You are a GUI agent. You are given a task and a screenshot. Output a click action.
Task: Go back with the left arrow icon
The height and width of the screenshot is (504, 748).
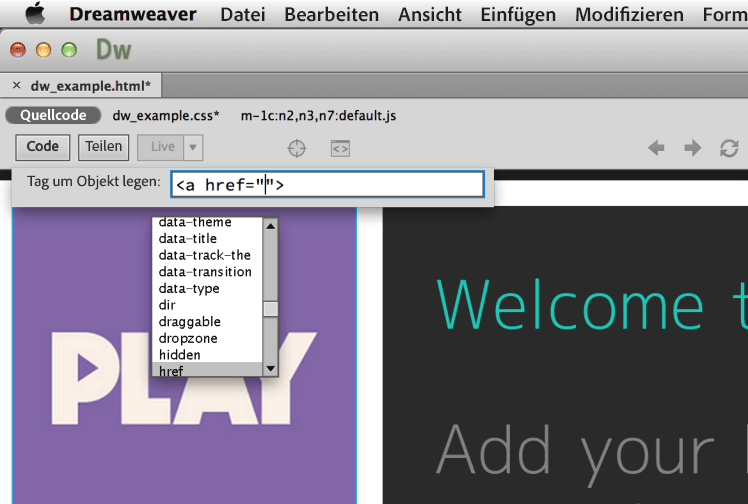(656, 148)
